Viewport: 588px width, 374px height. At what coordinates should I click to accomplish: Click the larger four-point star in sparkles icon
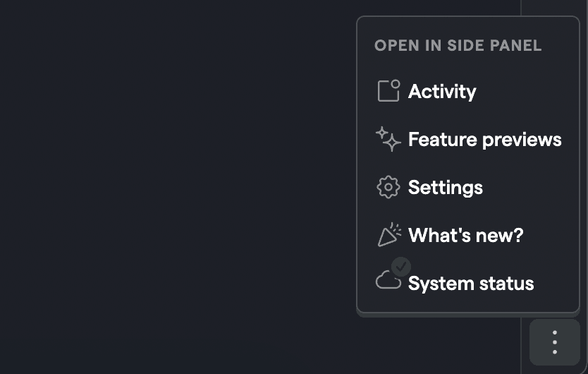coord(392,143)
